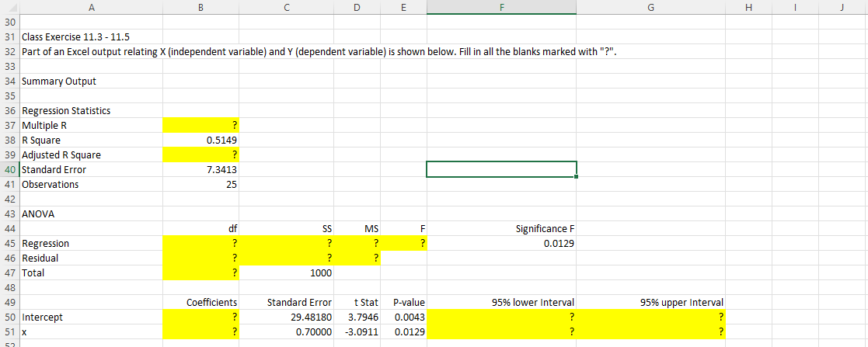Select Regression df '?' cell
The height and width of the screenshot is (347, 868).
(201, 243)
